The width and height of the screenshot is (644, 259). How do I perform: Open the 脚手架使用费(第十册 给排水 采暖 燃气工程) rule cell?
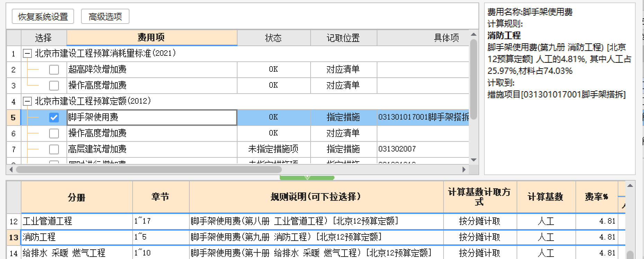[316, 253]
